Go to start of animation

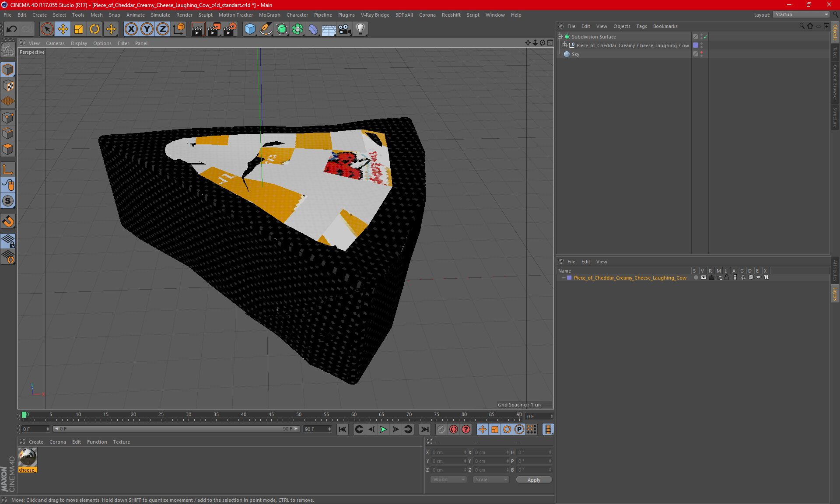pos(343,429)
